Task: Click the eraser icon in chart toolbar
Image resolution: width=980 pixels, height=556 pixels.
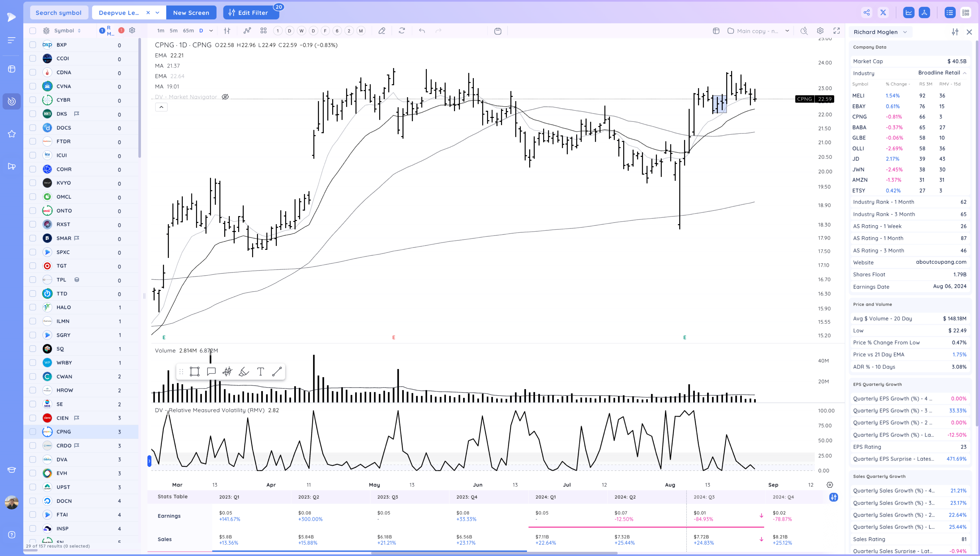Action: pos(381,31)
